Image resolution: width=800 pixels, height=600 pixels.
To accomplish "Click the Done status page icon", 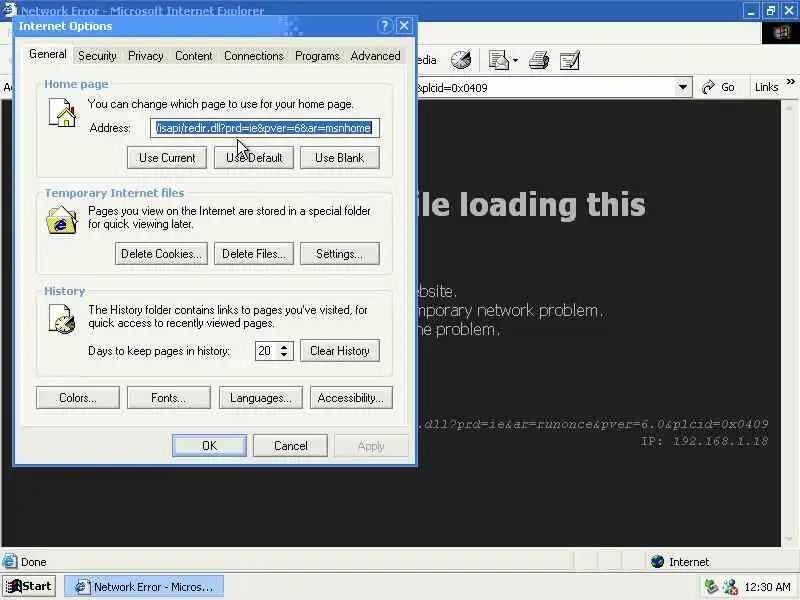I will coord(10,561).
